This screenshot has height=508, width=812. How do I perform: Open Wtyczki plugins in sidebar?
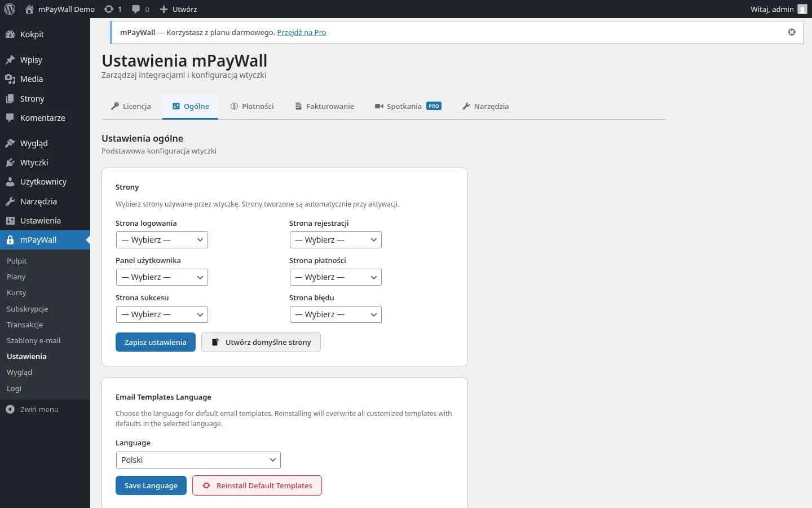coord(34,163)
